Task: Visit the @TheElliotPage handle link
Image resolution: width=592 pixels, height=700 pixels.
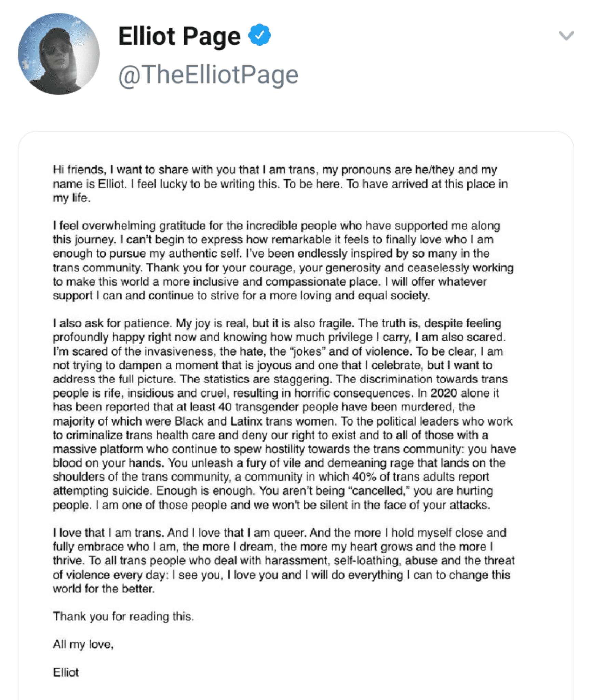Action: (x=208, y=75)
